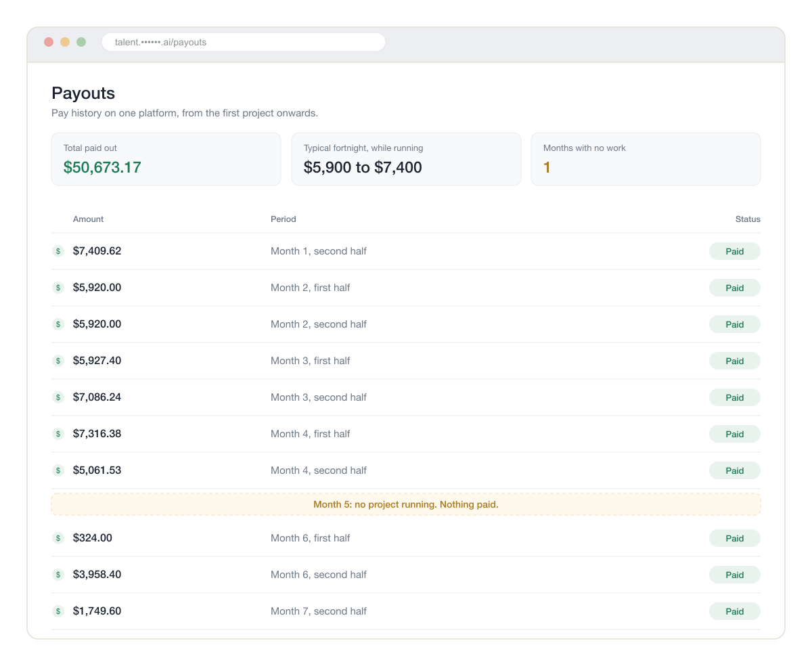Select the typical fortnight range $5,900 to $7,400

(363, 167)
